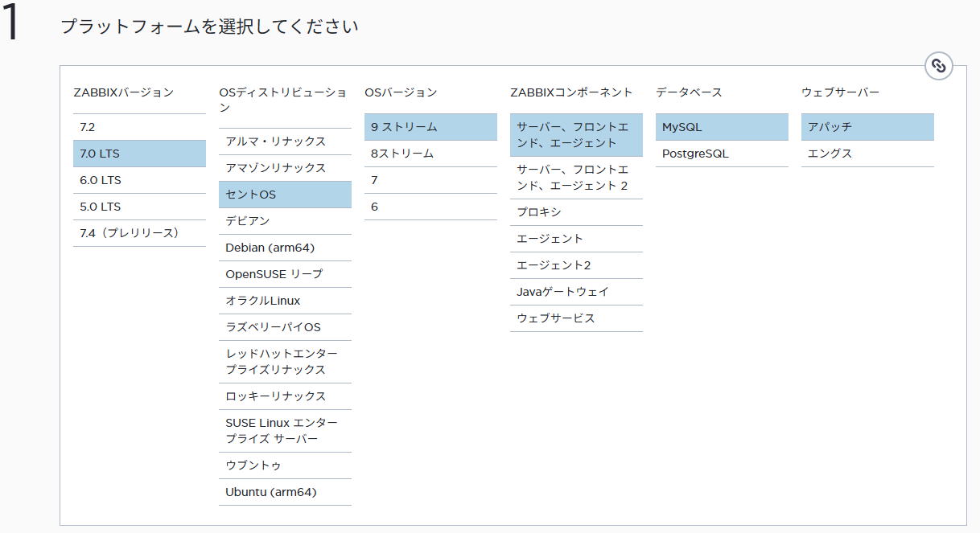Viewport: 980px width, 533px height.
Task: Choose アマゾンリナックス distribution
Action: [x=285, y=168]
